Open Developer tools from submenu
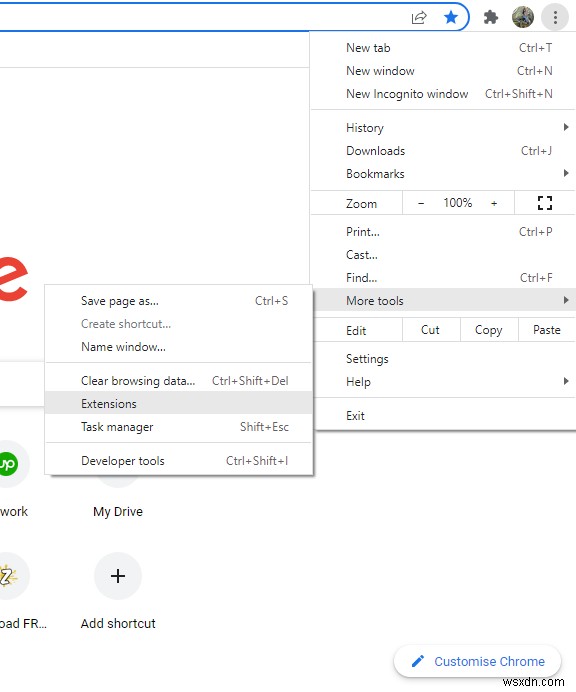The height and width of the screenshot is (692, 576). coord(179,460)
